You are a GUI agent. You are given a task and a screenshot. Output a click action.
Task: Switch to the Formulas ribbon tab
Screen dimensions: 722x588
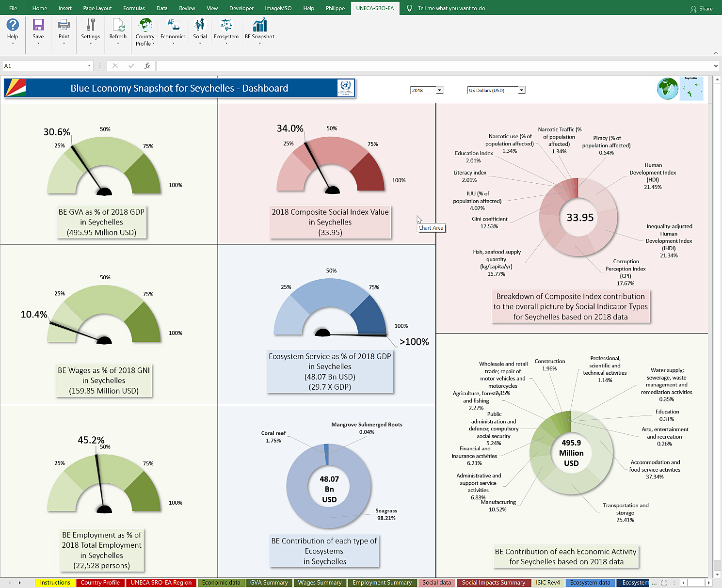(x=134, y=8)
